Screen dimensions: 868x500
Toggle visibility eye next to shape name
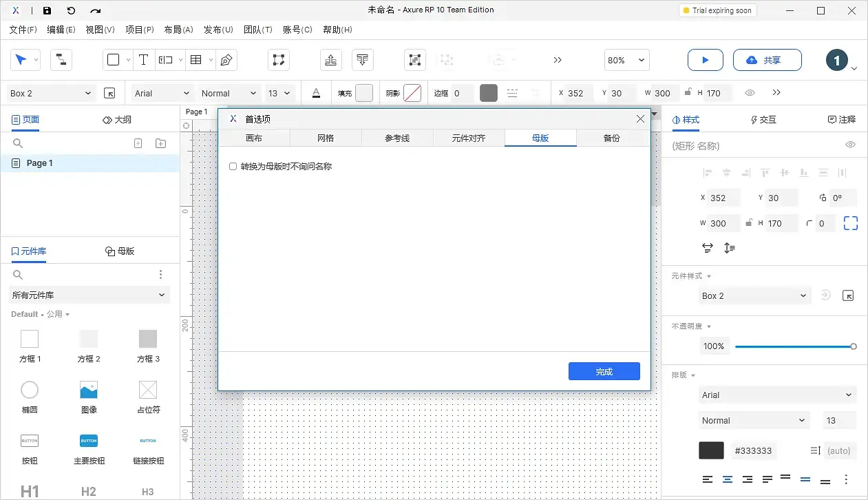(x=850, y=145)
